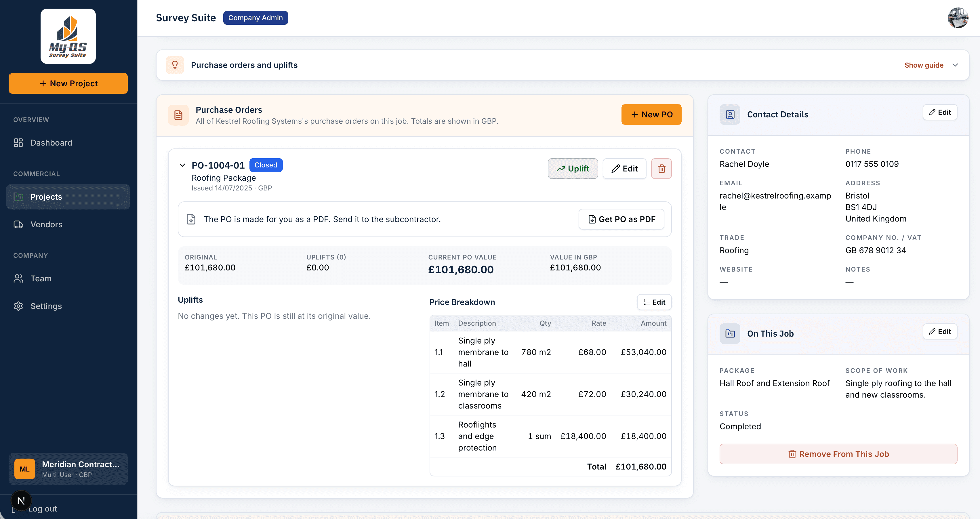Click the My-QS Survey Suite logo
This screenshot has width=980, height=519.
pyautogui.click(x=68, y=36)
